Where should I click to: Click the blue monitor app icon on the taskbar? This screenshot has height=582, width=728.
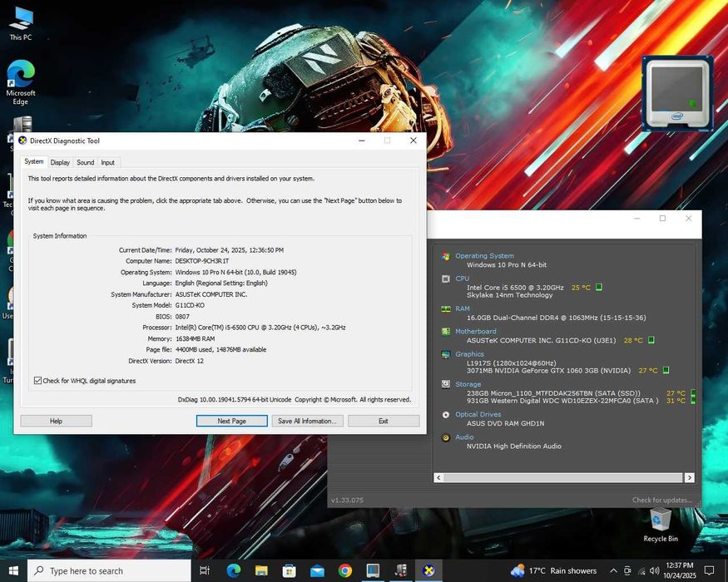[x=373, y=570]
